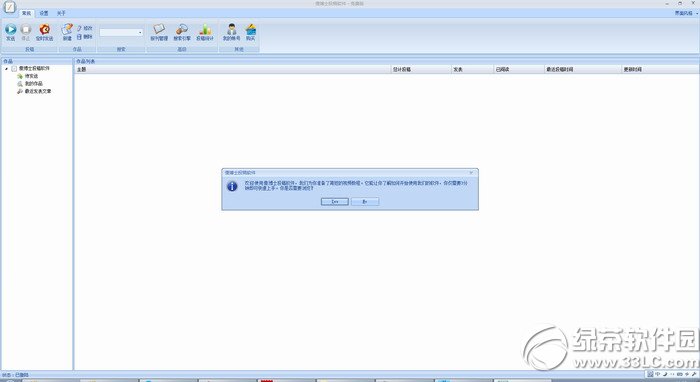
Task: Click the Purchase (购买) icon
Action: 250,33
